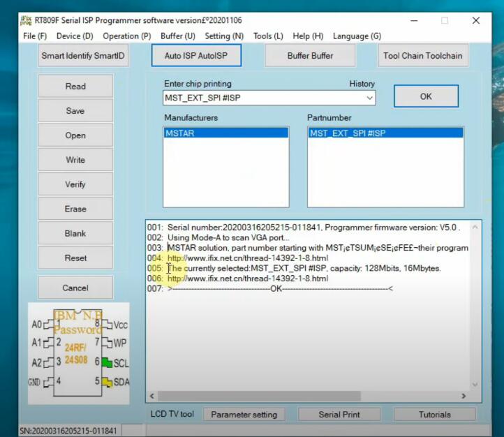This screenshot has height=437, width=504.
Task: Open the Tools (L) menu
Action: [268, 36]
